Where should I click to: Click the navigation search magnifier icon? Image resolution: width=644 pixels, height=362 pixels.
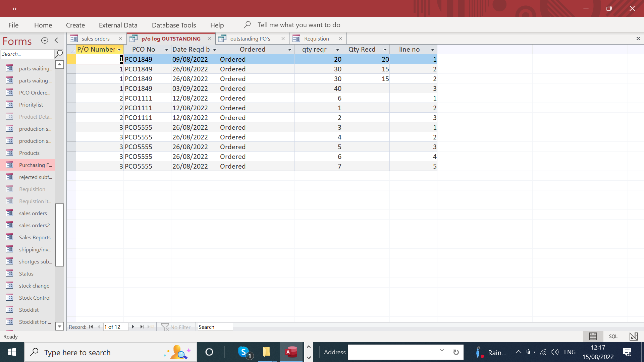coord(59,54)
